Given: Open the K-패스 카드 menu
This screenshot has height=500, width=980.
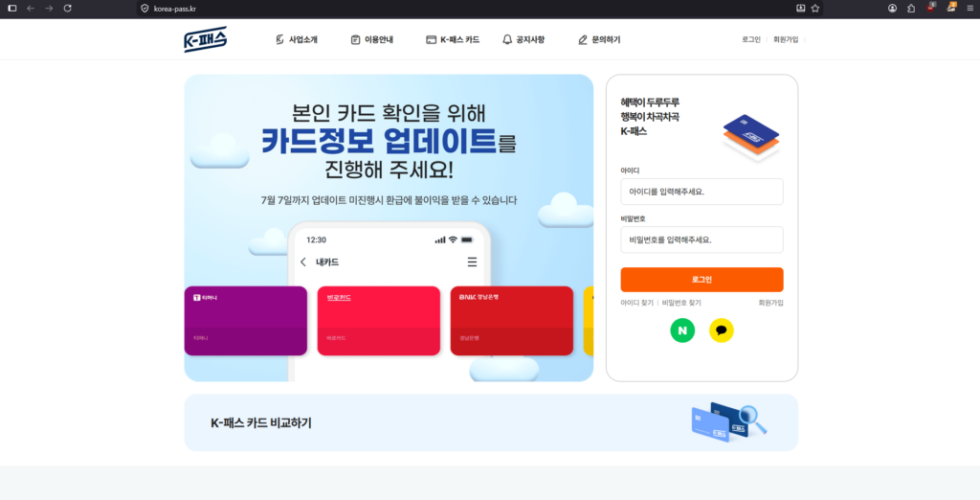Looking at the screenshot, I should (453, 39).
